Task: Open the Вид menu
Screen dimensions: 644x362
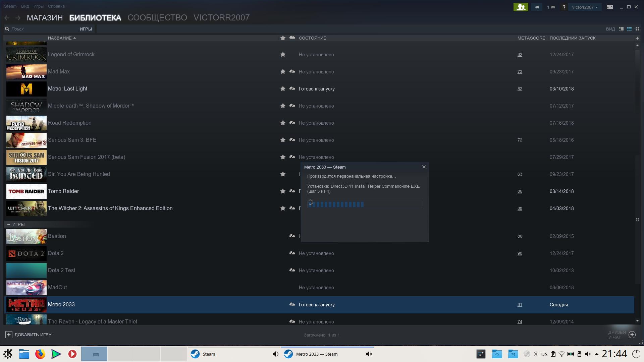Action: coord(25,6)
